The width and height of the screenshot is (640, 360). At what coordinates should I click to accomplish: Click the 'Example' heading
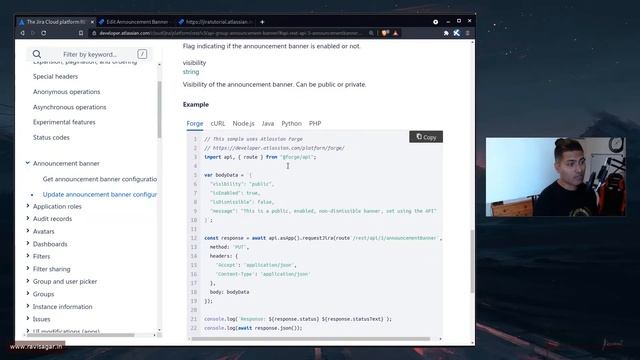[196, 104]
